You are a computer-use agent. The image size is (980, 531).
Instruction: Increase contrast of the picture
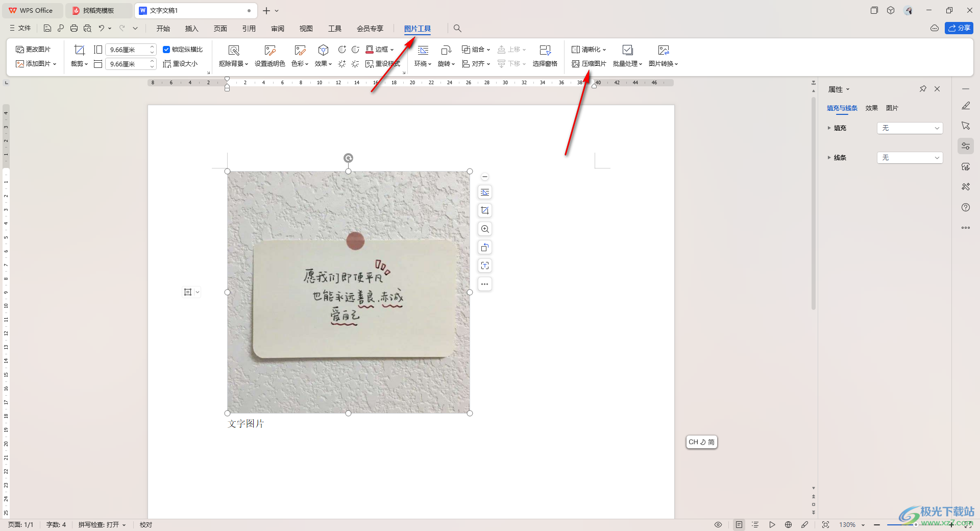(342, 49)
